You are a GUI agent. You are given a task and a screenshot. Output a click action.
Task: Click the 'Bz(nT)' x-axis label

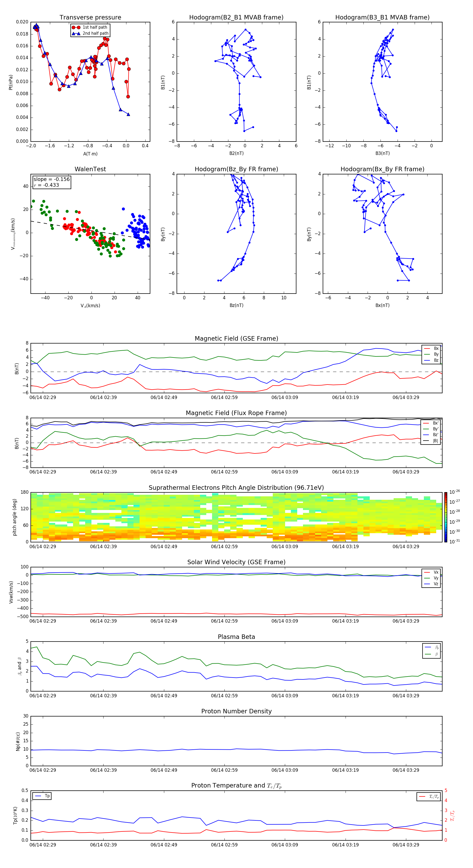pos(236,306)
